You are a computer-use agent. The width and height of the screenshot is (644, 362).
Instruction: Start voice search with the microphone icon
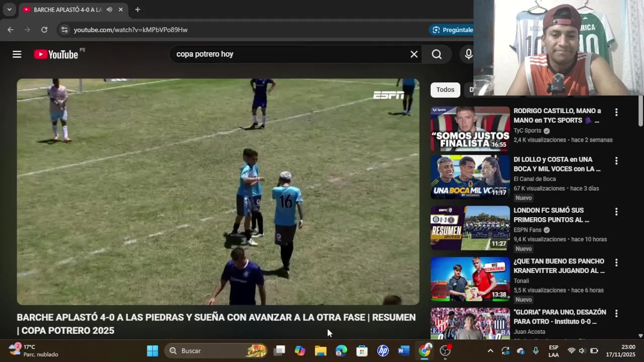point(468,54)
